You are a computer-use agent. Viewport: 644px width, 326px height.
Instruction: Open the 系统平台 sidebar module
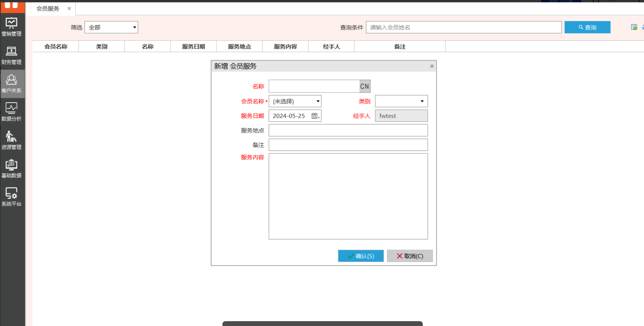click(x=12, y=197)
